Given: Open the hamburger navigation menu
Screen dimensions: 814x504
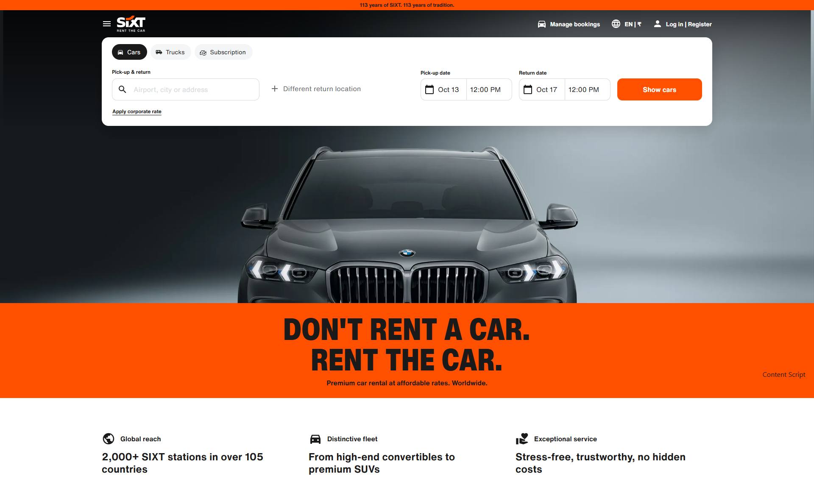Looking at the screenshot, I should tap(107, 24).
